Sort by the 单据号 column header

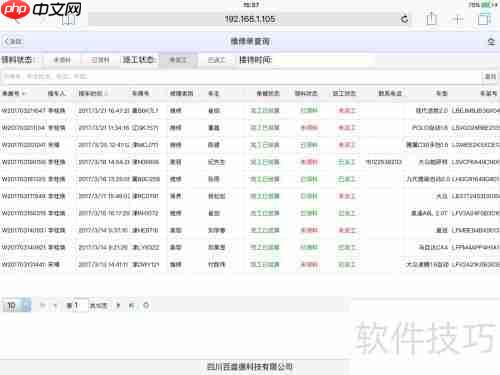[x=14, y=93]
